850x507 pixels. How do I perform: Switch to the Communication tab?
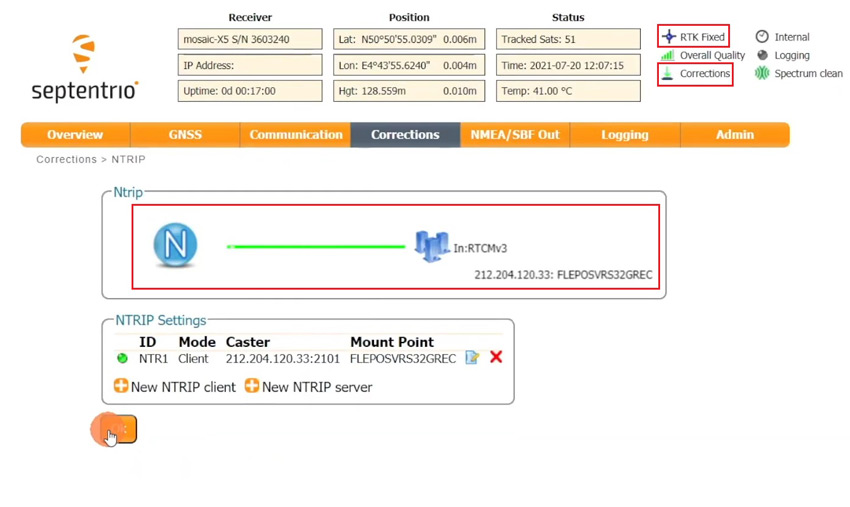point(295,135)
